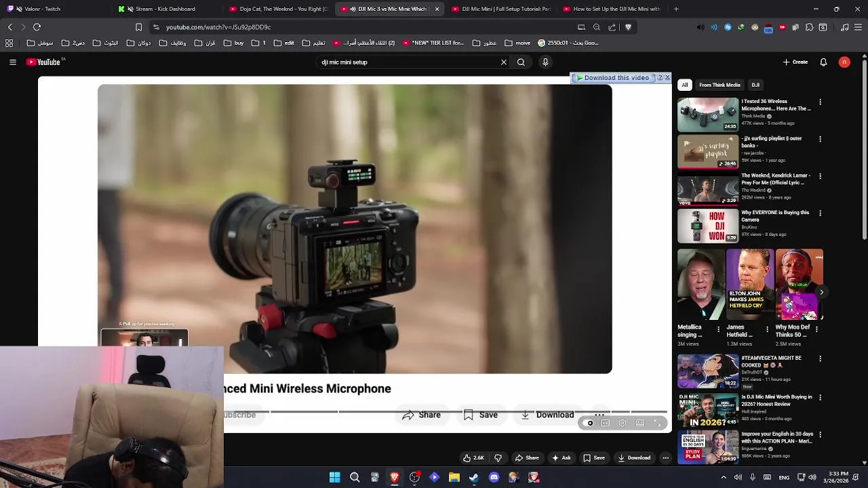Open the HOW DJI WON video thumbnail
868x488 pixels.
(708, 226)
